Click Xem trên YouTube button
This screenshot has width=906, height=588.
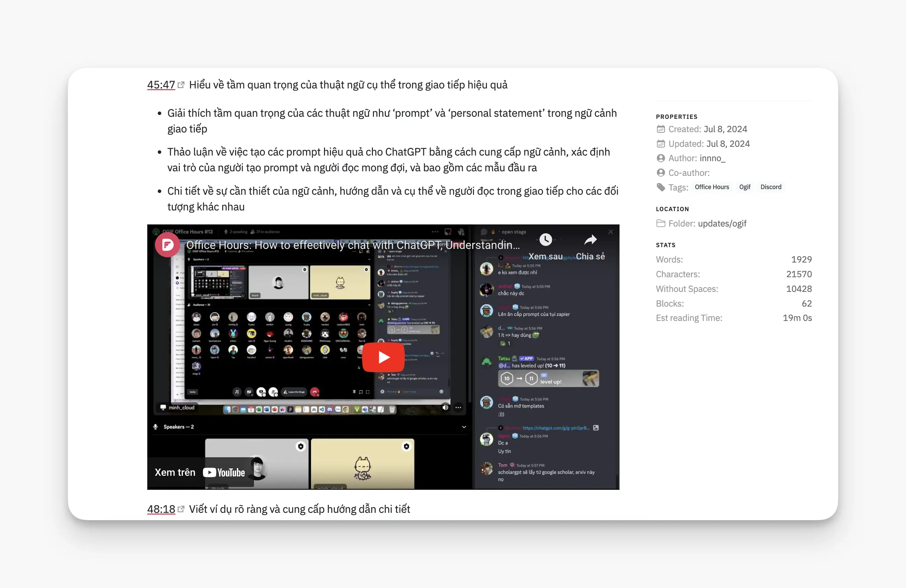click(201, 472)
